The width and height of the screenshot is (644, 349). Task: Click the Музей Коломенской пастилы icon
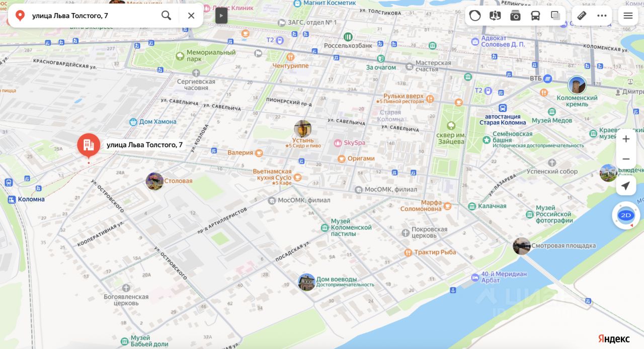[x=325, y=228]
